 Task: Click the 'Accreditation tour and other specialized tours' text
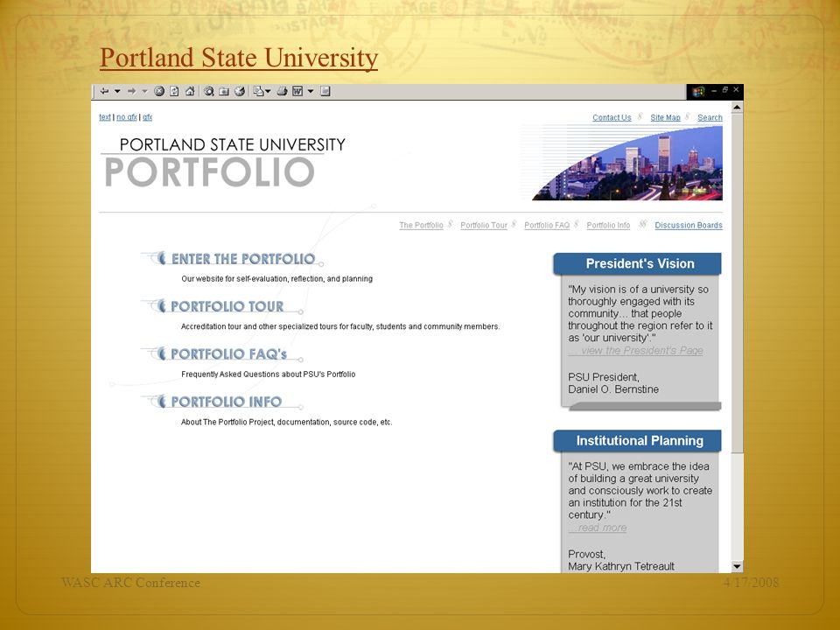click(x=340, y=326)
